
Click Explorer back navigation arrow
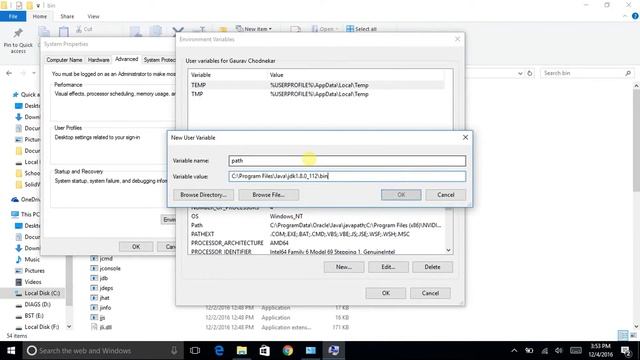coord(9,73)
